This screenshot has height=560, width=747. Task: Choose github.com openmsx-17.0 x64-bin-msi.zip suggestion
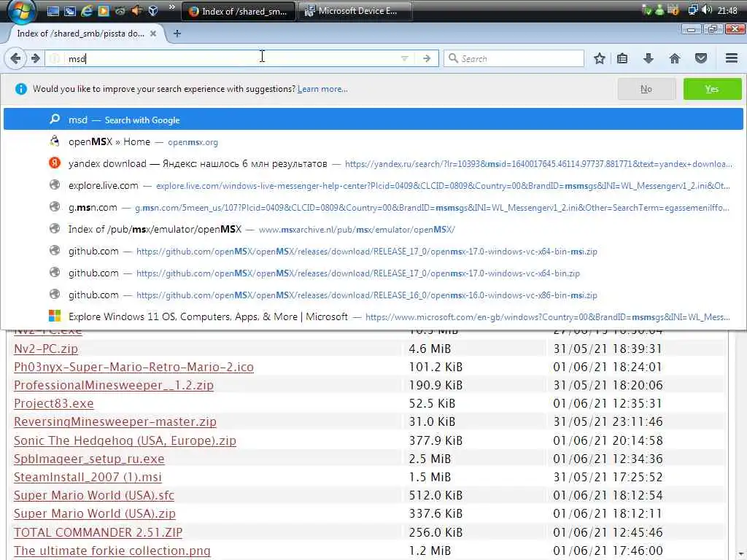pyautogui.click(x=373, y=252)
